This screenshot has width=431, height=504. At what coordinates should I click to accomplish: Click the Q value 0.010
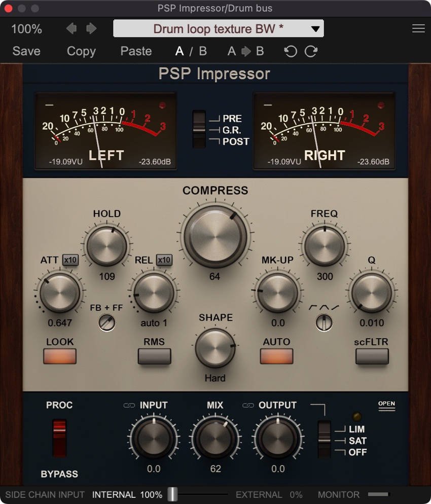372,322
